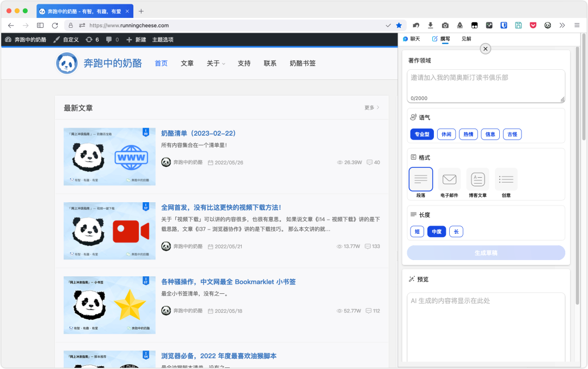Click the camera screenshot extension icon
Screen dimensions: 588x369
click(x=445, y=25)
